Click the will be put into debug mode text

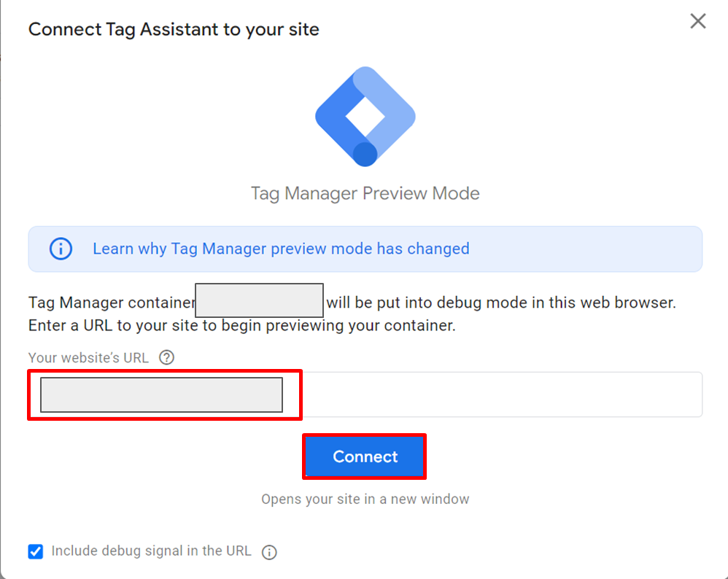tap(501, 303)
